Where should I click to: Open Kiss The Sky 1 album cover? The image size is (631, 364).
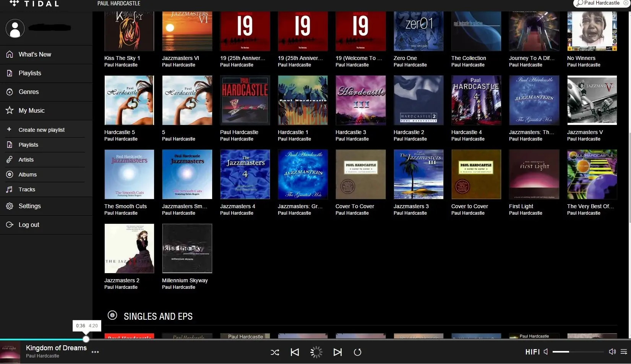point(129,31)
